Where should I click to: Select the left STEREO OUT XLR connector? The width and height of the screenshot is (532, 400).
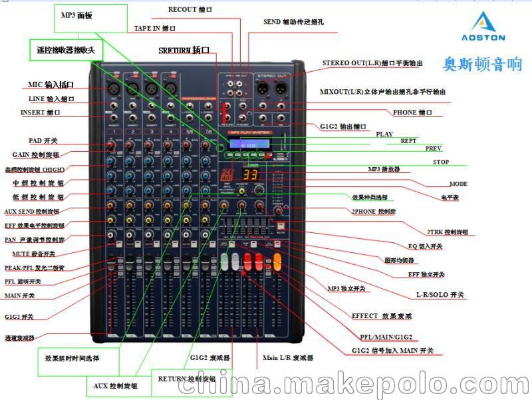point(262,89)
